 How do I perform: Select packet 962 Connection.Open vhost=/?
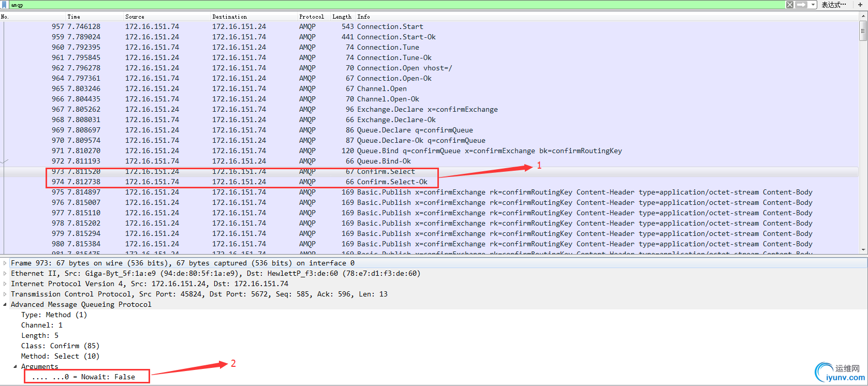tap(430, 68)
